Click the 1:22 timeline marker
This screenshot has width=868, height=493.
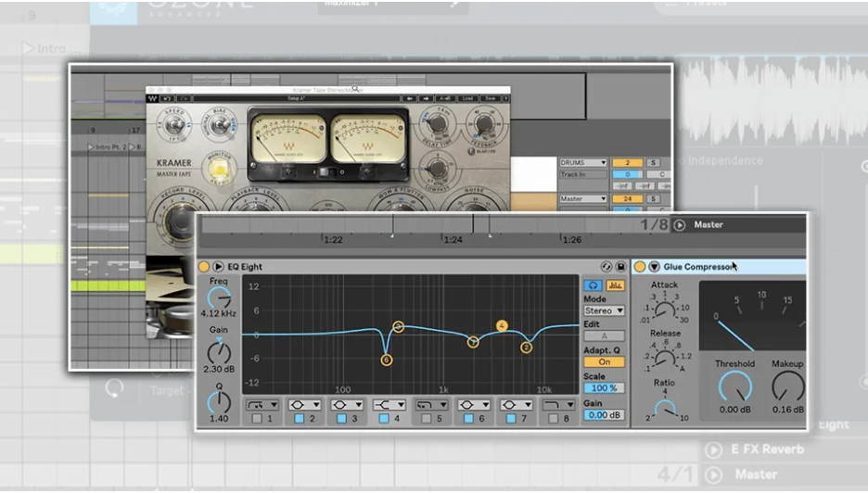pyautogui.click(x=333, y=240)
